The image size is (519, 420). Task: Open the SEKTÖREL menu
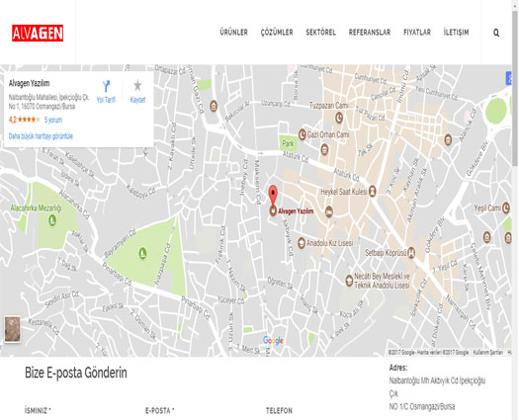click(x=320, y=33)
